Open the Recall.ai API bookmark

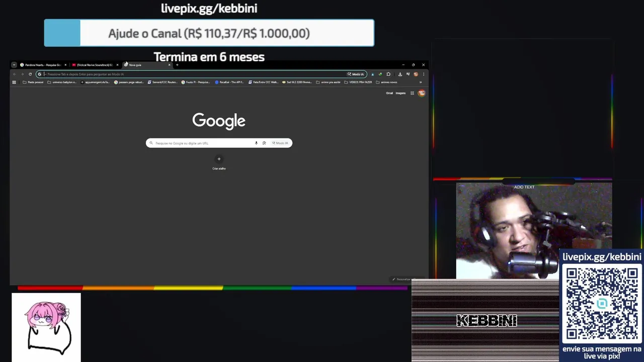pos(230,82)
